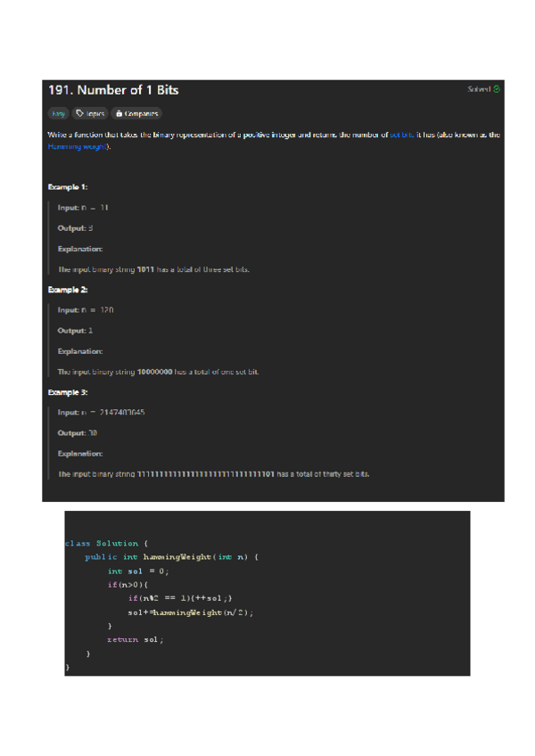Open the "Hamming weight" link
Viewport: 535px width, 756px height.
[78, 145]
